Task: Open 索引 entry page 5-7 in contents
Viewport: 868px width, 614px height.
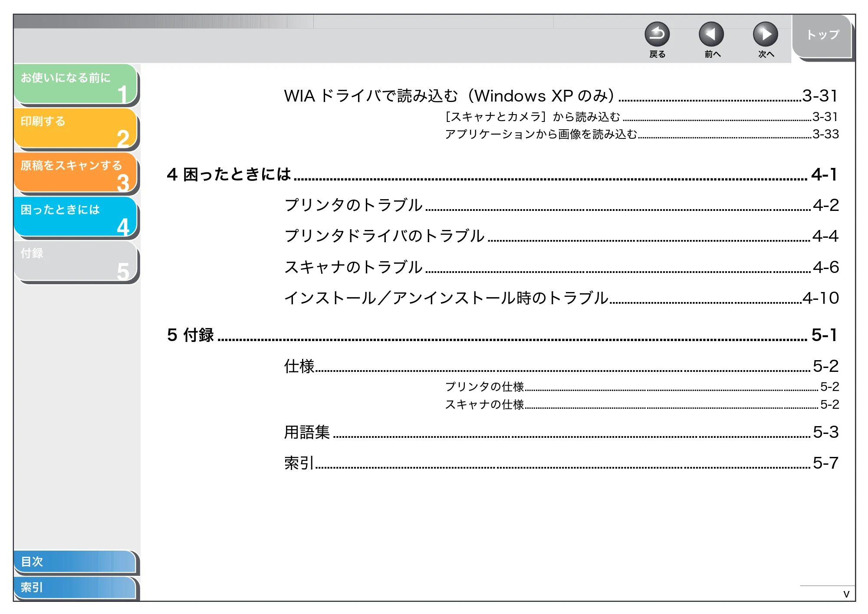Action: [x=561, y=463]
